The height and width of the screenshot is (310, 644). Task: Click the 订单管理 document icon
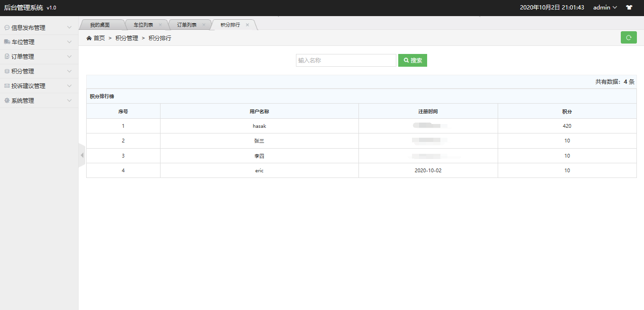(x=7, y=57)
